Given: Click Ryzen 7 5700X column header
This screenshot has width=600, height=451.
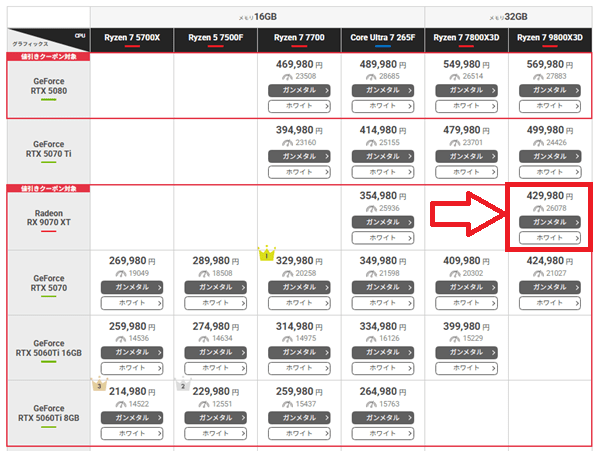Looking at the screenshot, I should pyautogui.click(x=132, y=38).
